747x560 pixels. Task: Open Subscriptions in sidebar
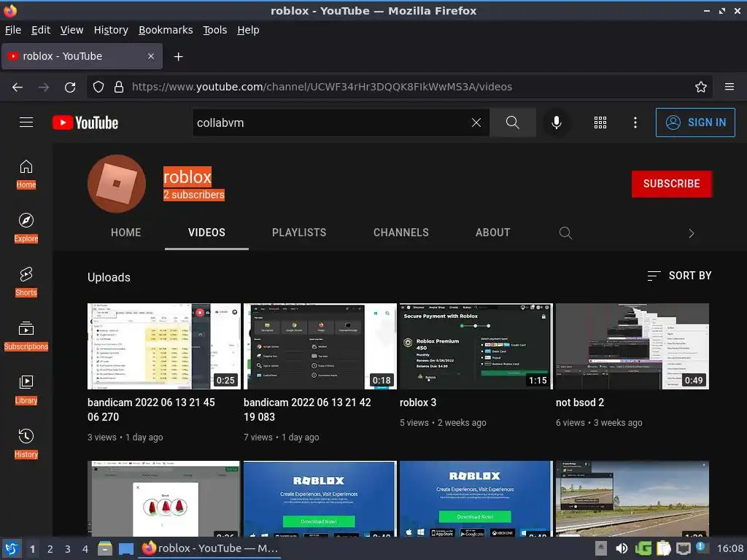[26, 336]
